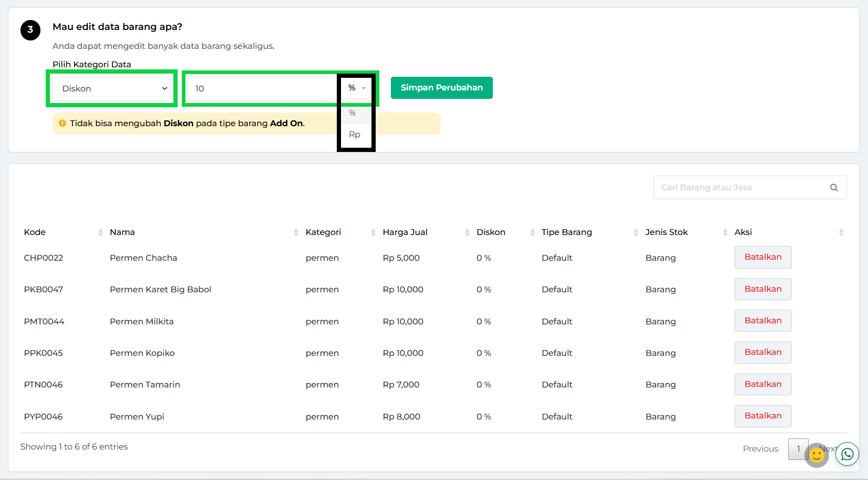This screenshot has height=480, width=868.
Task: Select page 1 in pagination
Action: pyautogui.click(x=798, y=449)
